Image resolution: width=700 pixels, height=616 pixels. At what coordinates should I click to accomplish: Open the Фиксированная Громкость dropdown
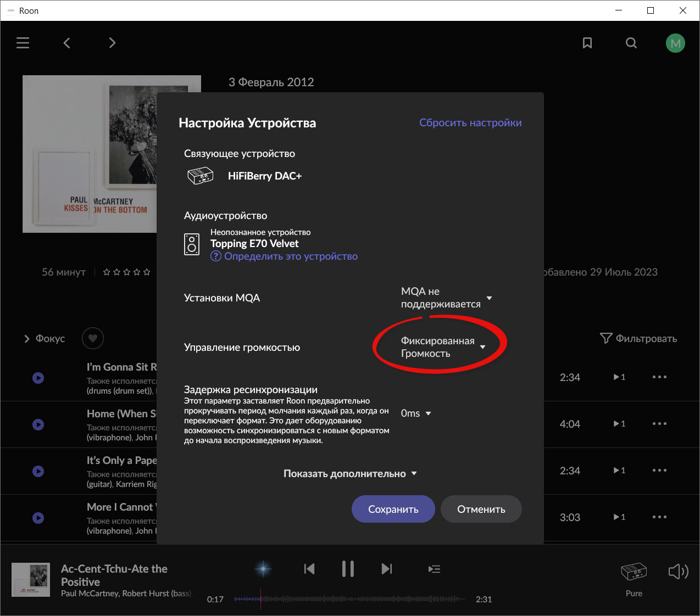(443, 347)
